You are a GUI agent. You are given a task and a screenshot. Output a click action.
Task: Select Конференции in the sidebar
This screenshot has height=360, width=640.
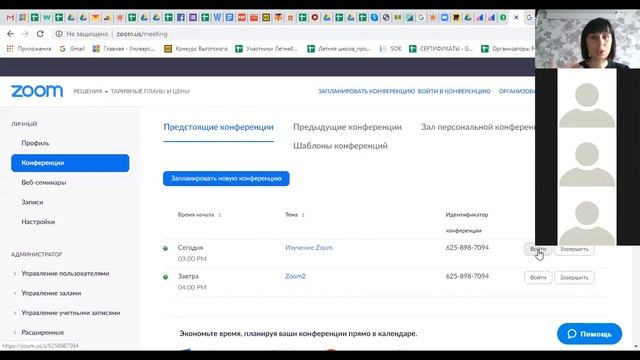[70, 163]
